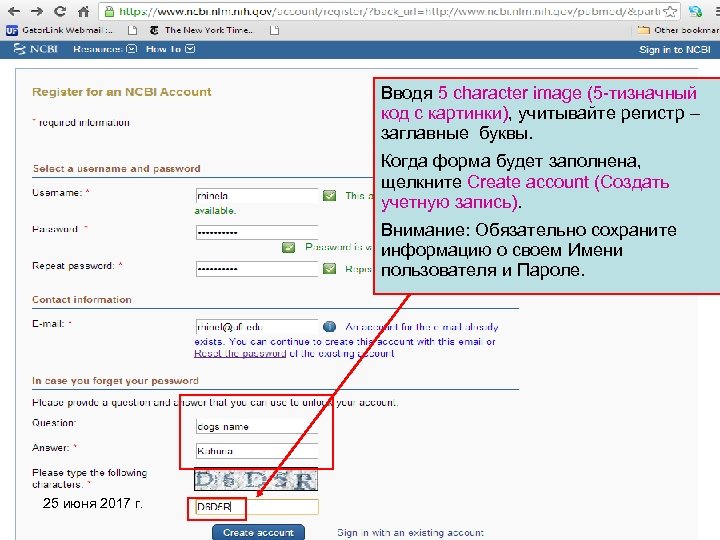Bookmark this page with the star icon

[x=671, y=11]
